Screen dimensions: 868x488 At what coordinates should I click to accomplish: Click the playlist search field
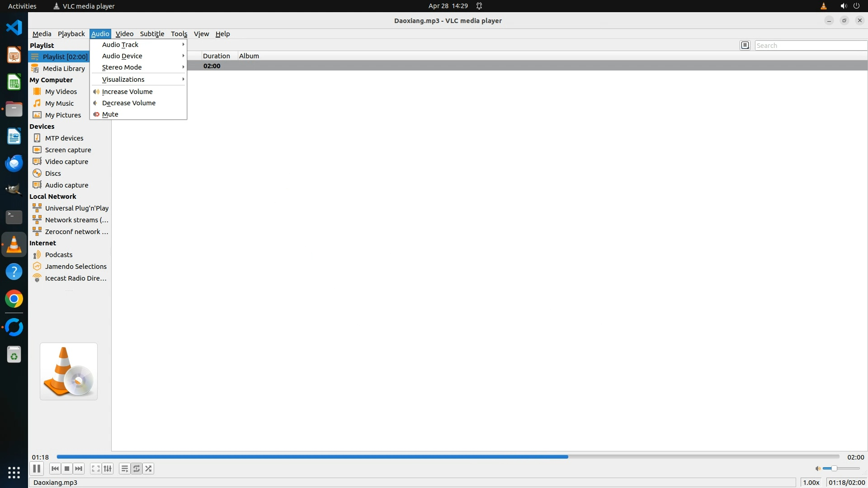point(810,45)
